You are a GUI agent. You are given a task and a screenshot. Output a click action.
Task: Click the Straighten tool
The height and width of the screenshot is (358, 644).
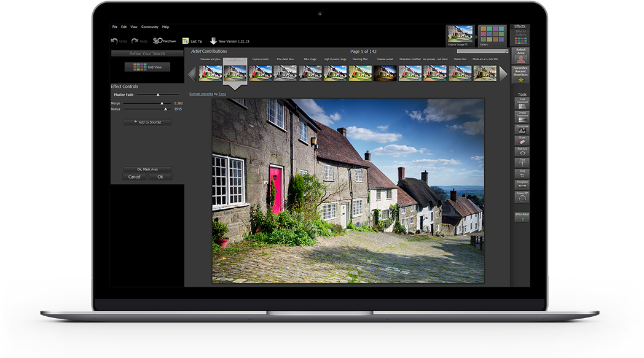pyautogui.click(x=521, y=185)
